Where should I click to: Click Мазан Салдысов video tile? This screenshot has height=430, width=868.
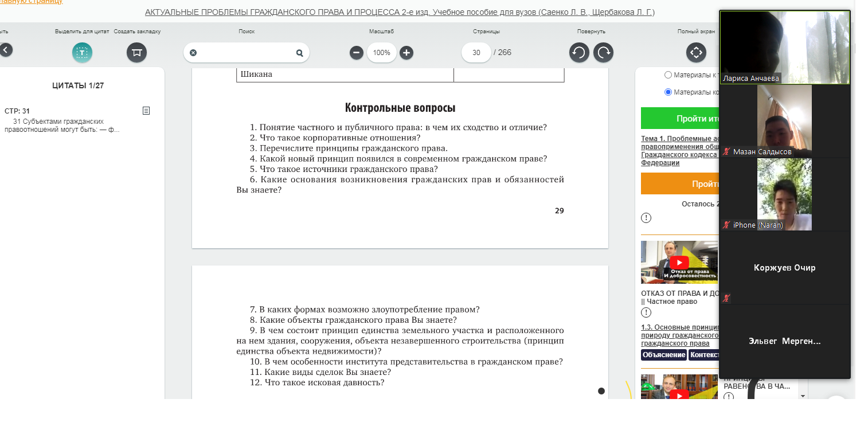coord(784,121)
